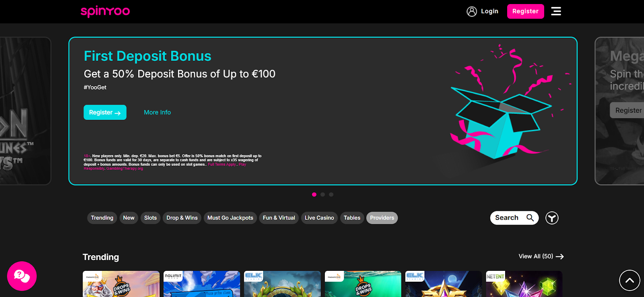644x297 pixels.
Task: Open More Info for deposit bonus
Action: click(x=157, y=112)
